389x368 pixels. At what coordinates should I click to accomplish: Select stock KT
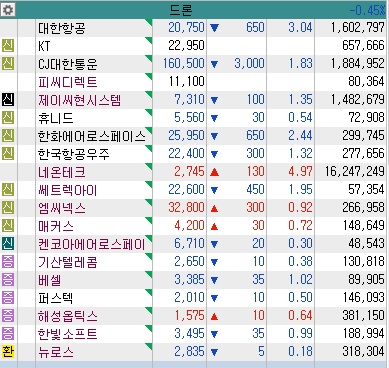click(x=44, y=46)
